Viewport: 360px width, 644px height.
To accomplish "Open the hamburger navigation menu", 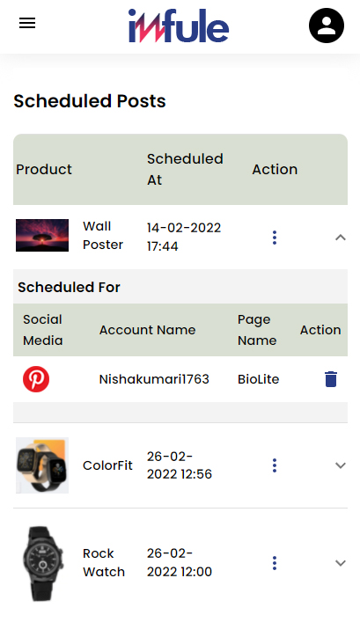I will coord(27,23).
